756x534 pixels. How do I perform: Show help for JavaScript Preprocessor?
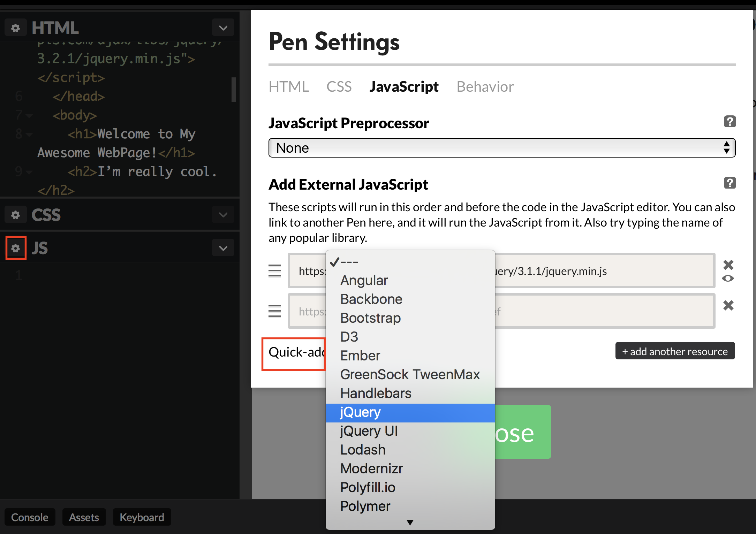click(729, 122)
